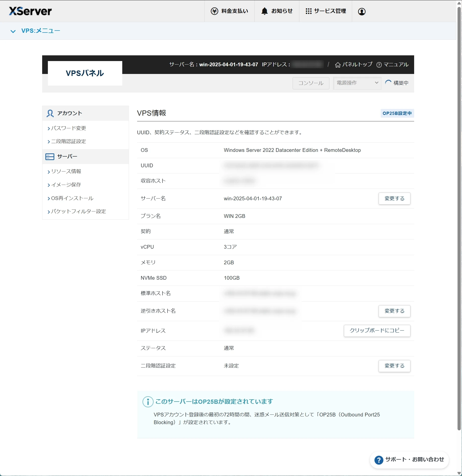
Task: Click the お知らせ bell icon
Action: [x=265, y=11]
